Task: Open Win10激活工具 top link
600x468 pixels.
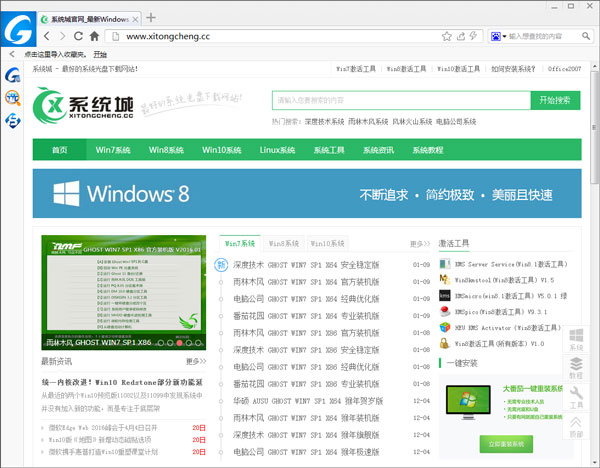Action: click(458, 69)
